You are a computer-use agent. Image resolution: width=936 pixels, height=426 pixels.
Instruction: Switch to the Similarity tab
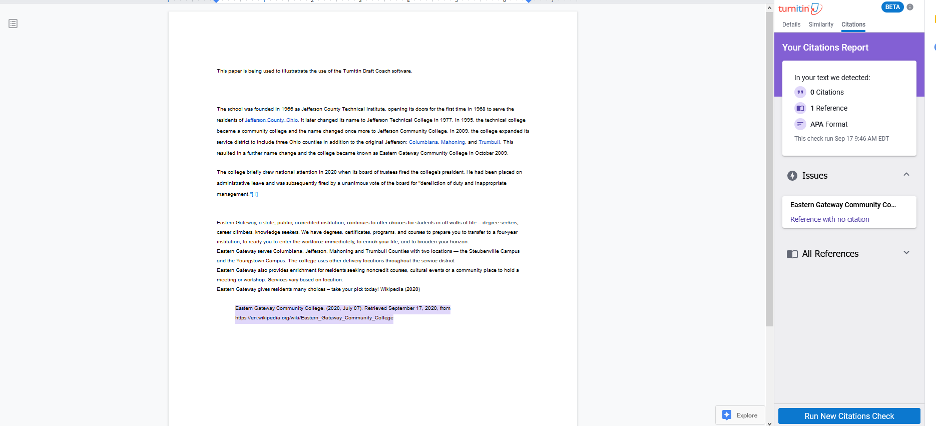pos(820,23)
